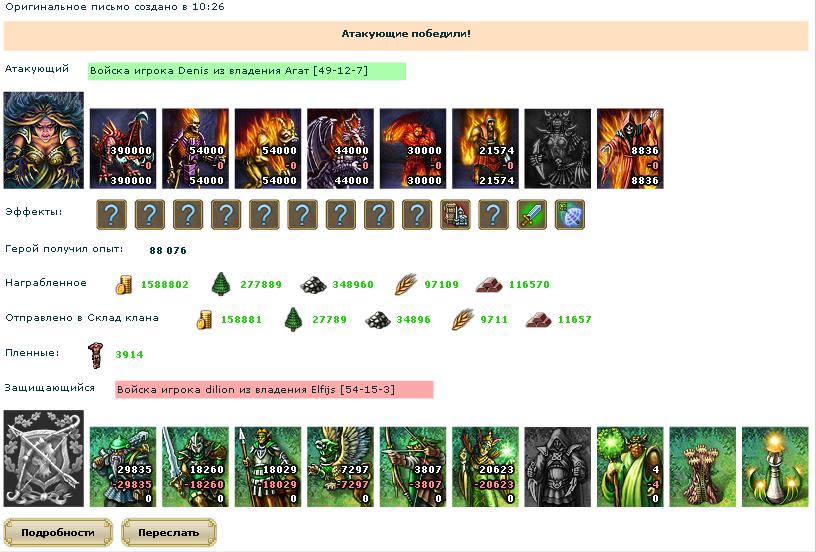This screenshot has width=816, height=552.
Task: Click the Подробности button
Action: [x=58, y=532]
